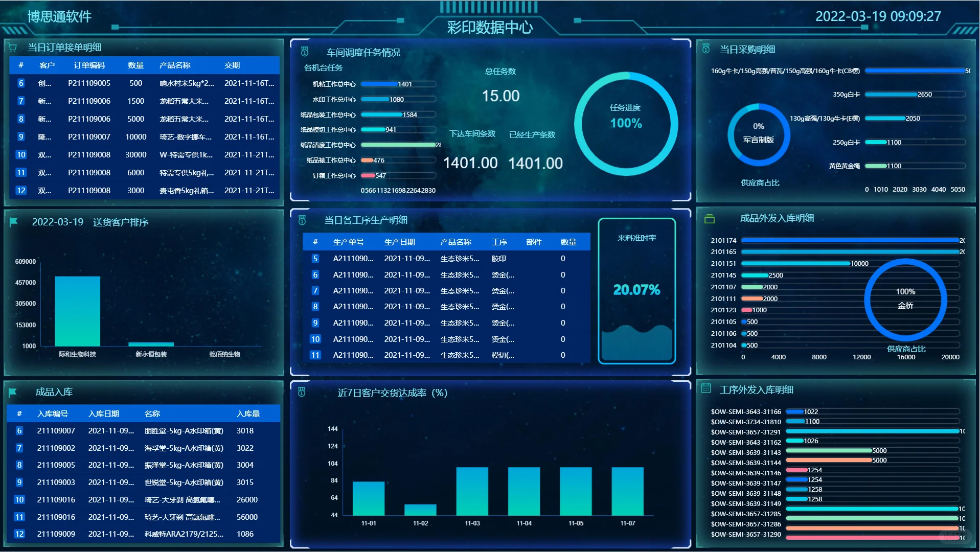
Task: Click the 2101151 bar showing 10000
Action: click(x=796, y=264)
